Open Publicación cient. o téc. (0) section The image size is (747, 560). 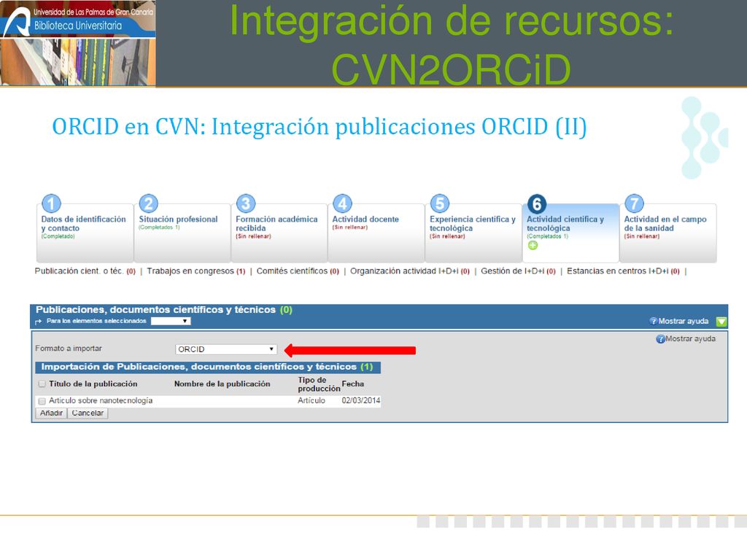click(85, 271)
